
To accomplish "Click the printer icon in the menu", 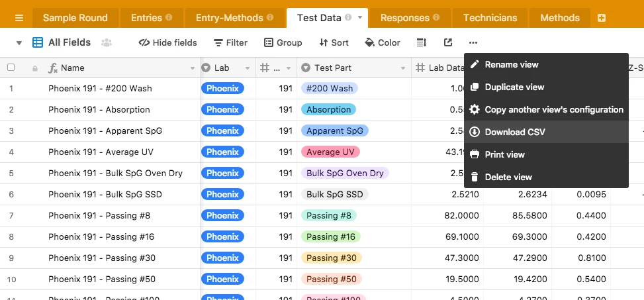I will (475, 154).
